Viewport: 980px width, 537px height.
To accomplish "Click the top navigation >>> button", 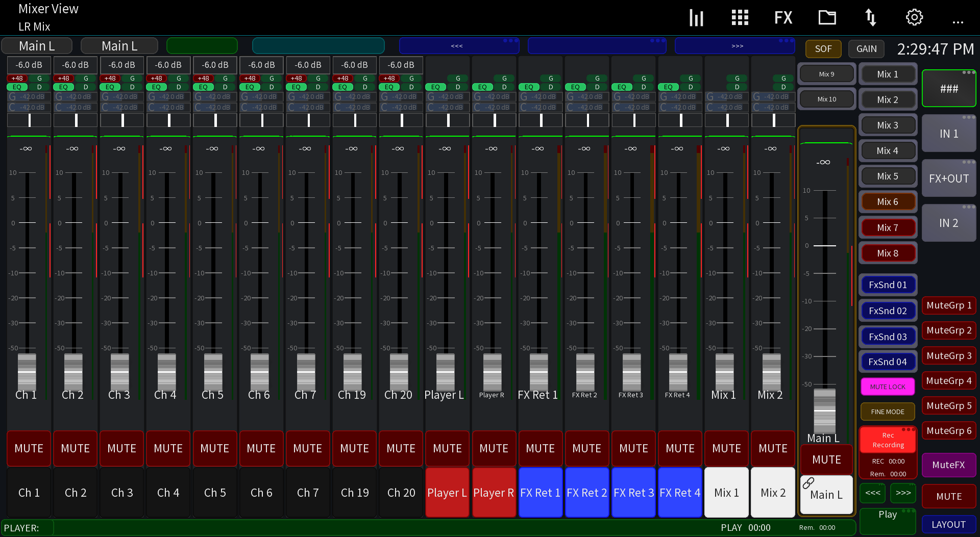I will click(734, 46).
